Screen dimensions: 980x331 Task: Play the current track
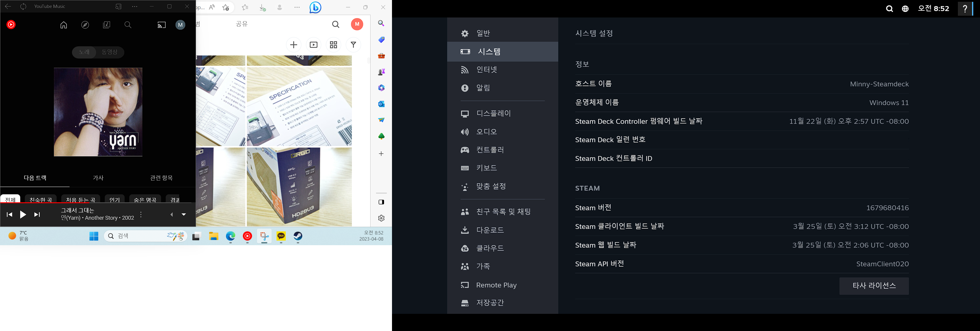tap(23, 215)
